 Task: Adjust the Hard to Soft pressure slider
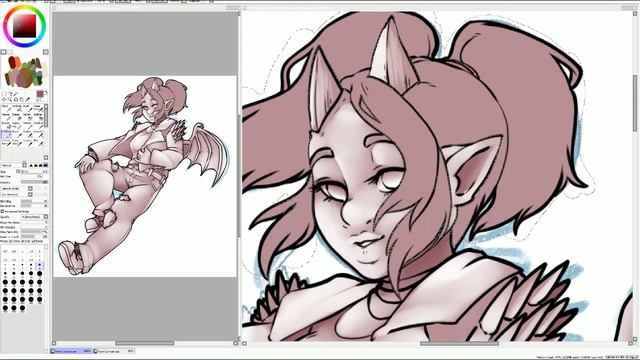point(34,236)
